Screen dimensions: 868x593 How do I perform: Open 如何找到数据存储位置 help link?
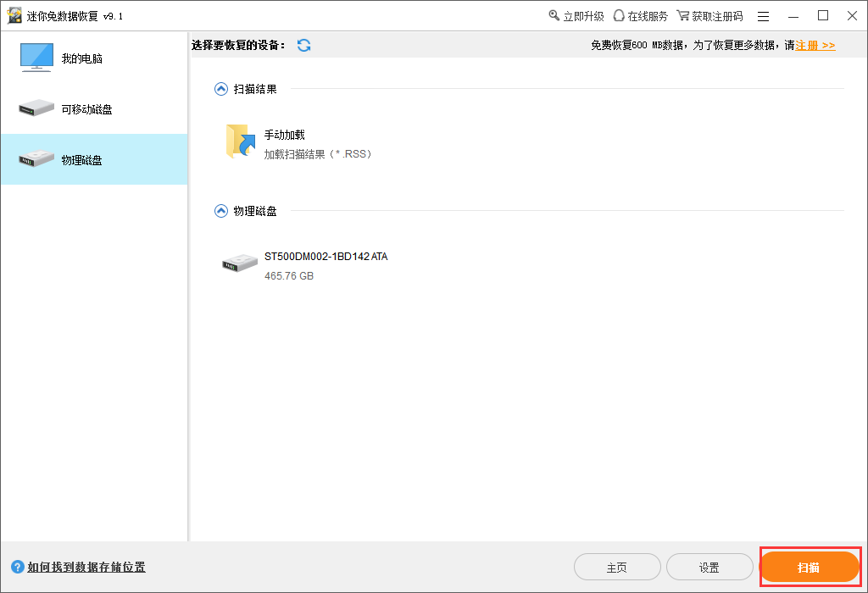(x=86, y=567)
